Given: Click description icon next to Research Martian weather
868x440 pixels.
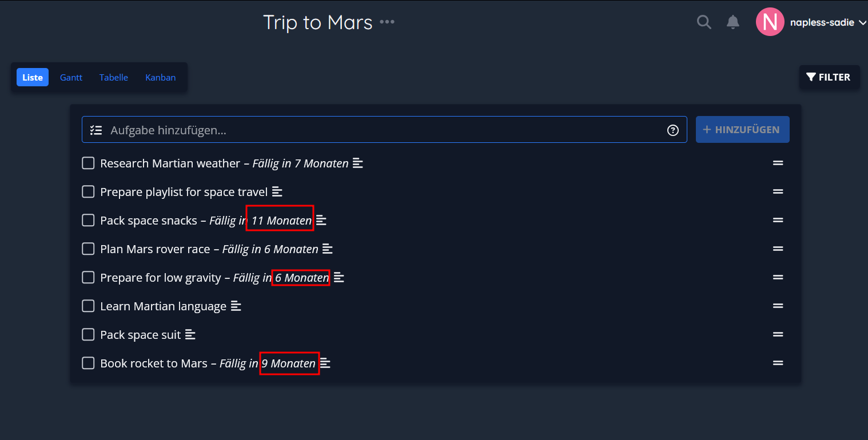Looking at the screenshot, I should coord(358,163).
